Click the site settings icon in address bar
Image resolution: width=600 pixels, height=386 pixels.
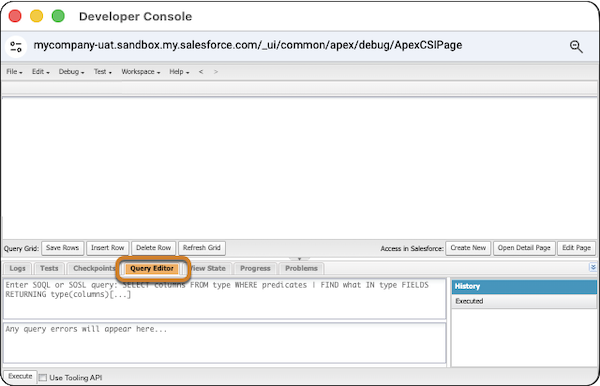[x=16, y=47]
